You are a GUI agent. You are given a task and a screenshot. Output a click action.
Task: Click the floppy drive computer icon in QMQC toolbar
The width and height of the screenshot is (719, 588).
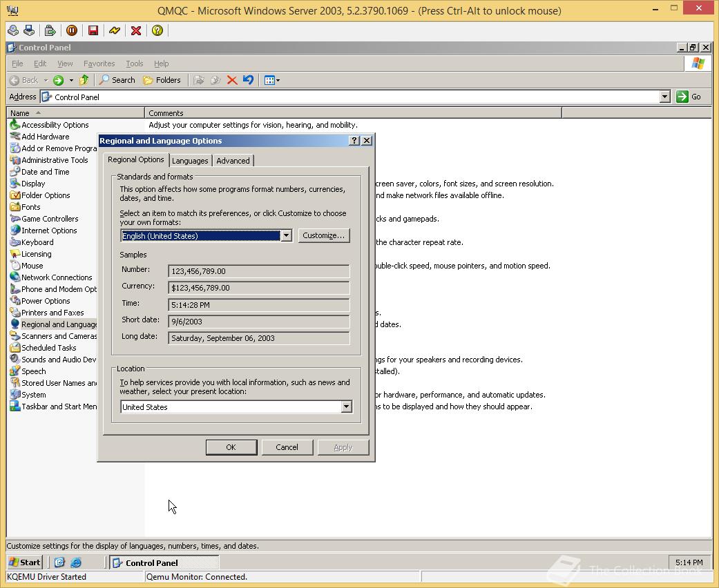point(29,30)
